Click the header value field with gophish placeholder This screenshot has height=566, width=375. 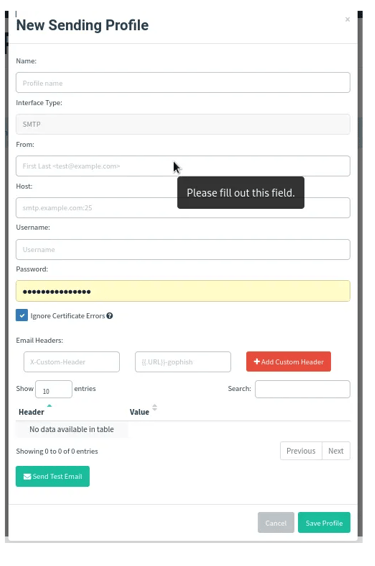(183, 362)
